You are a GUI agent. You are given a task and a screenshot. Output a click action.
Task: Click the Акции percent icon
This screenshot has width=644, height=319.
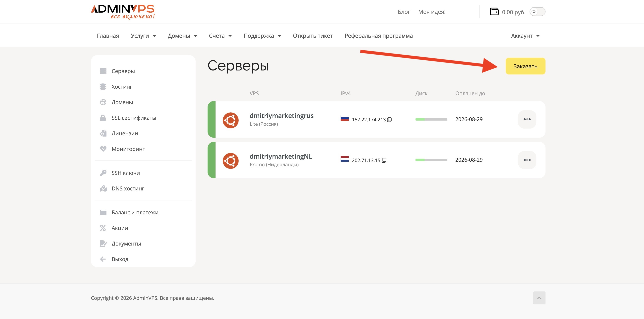coord(103,228)
